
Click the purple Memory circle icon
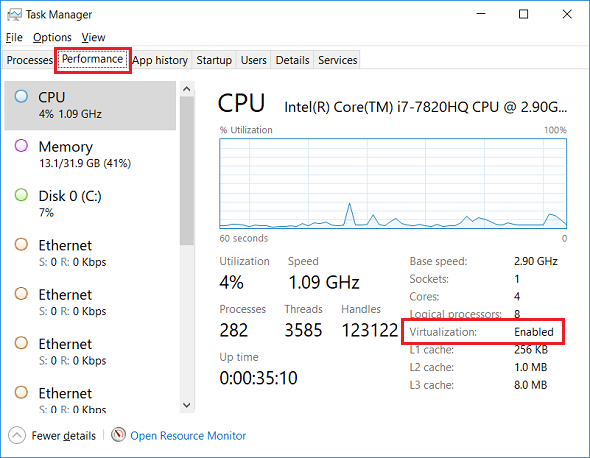[x=21, y=146]
